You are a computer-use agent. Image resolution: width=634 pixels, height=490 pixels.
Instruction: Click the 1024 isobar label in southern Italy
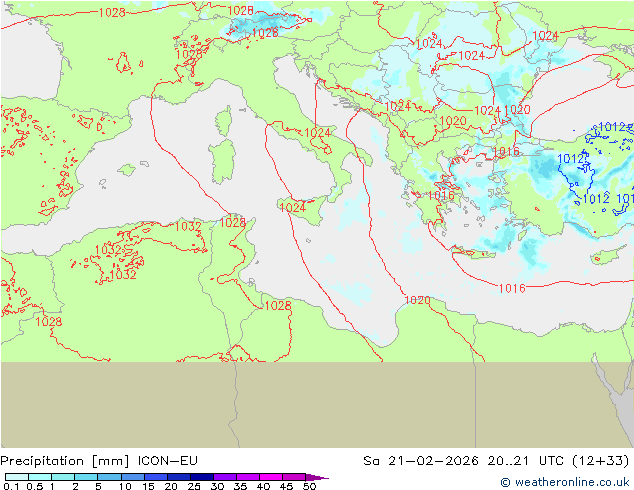[318, 132]
